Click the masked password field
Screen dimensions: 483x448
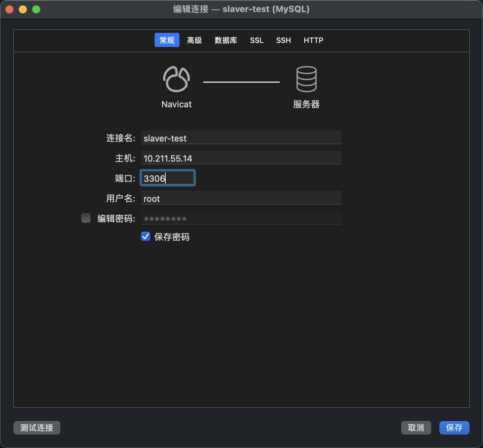(x=241, y=218)
